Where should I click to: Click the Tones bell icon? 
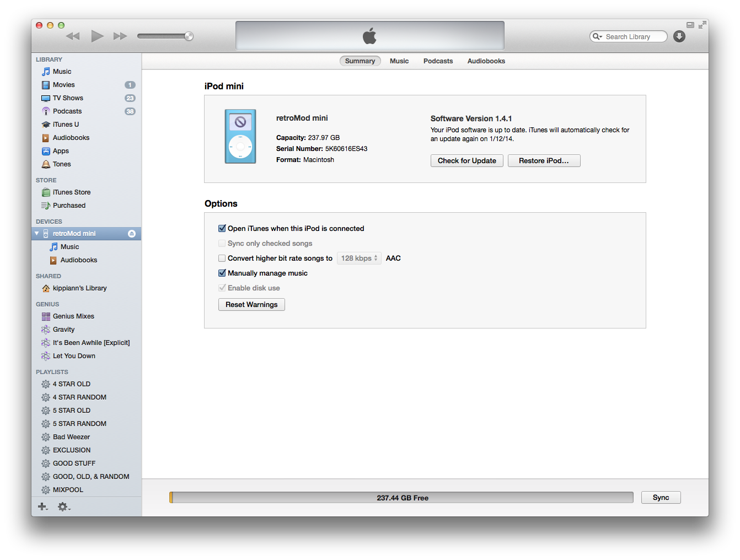pyautogui.click(x=46, y=164)
